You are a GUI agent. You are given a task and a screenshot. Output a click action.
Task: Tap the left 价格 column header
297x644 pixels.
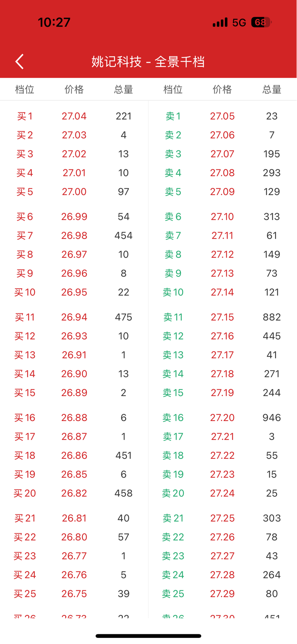pyautogui.click(x=74, y=89)
